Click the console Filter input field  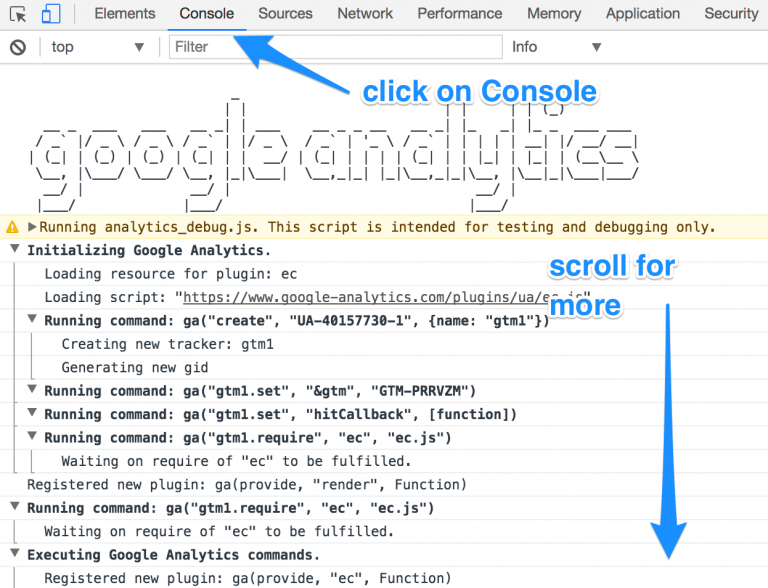pyautogui.click(x=335, y=47)
